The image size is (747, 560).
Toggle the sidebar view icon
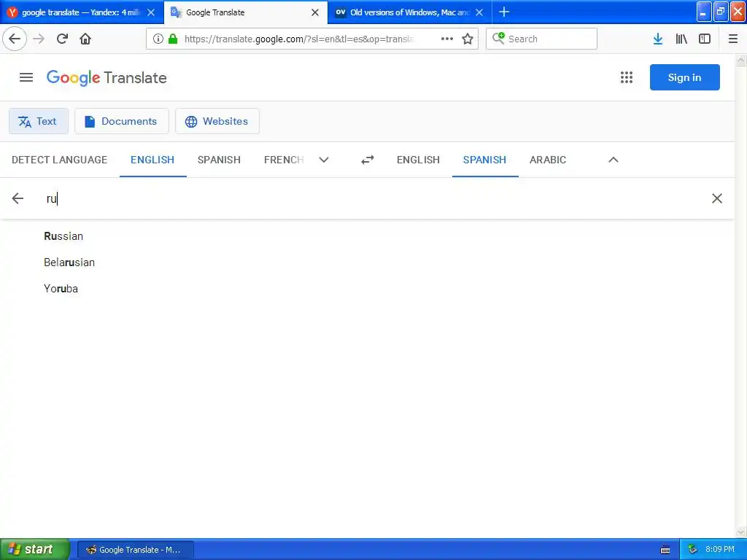tap(705, 39)
